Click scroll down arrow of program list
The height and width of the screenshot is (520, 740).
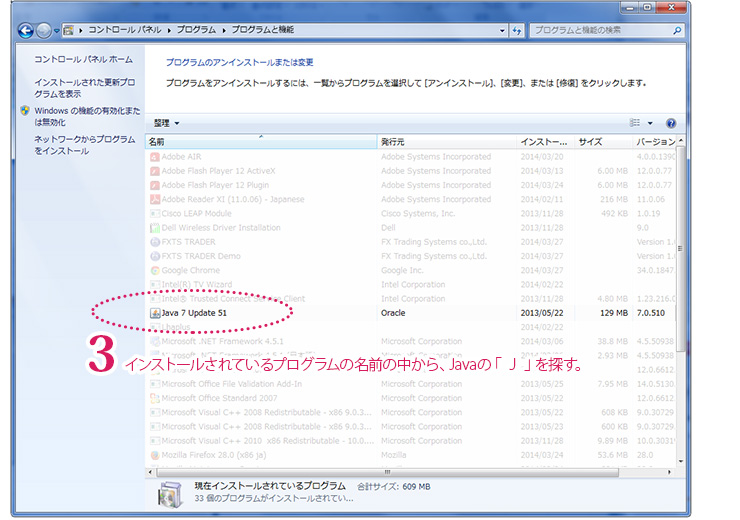click(x=680, y=461)
